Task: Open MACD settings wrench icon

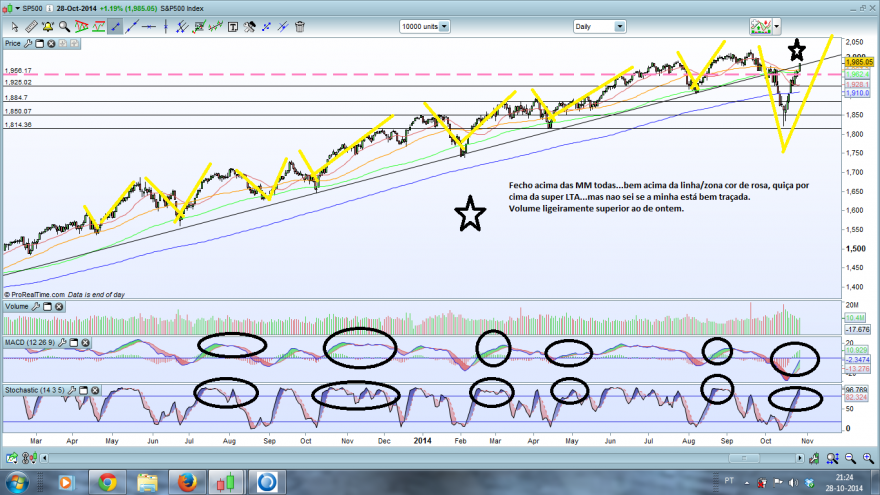Action: (62, 342)
